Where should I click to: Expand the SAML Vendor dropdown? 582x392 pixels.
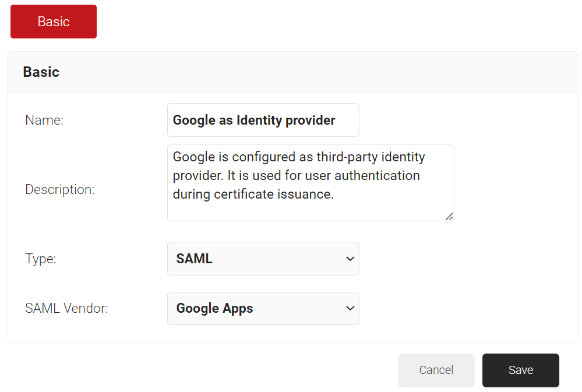pyautogui.click(x=263, y=309)
